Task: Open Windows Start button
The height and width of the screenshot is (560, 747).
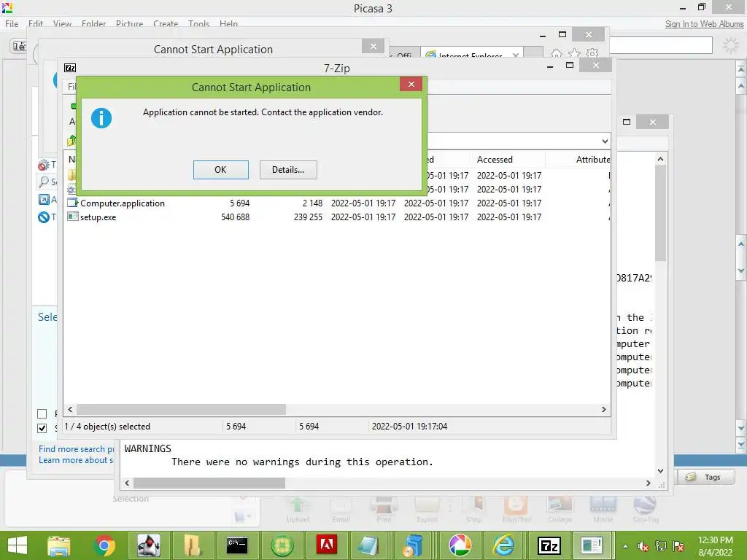Action: click(18, 545)
